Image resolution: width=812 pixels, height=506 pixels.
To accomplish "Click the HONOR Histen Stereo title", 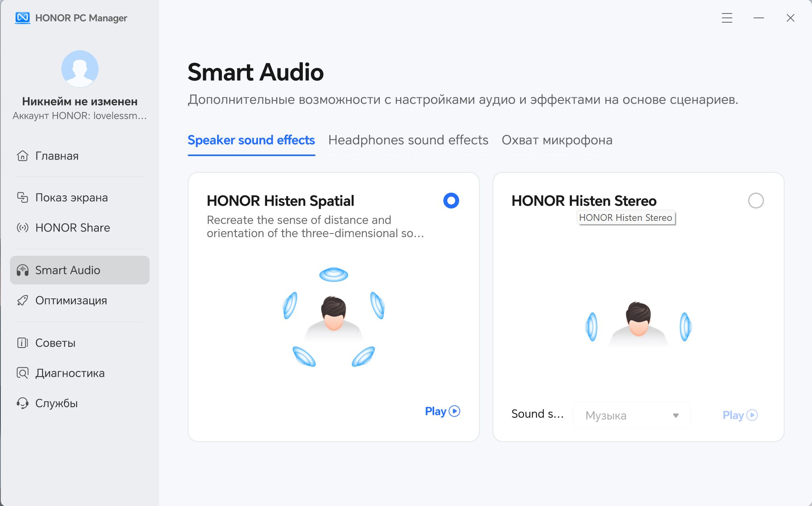I will (x=584, y=201).
